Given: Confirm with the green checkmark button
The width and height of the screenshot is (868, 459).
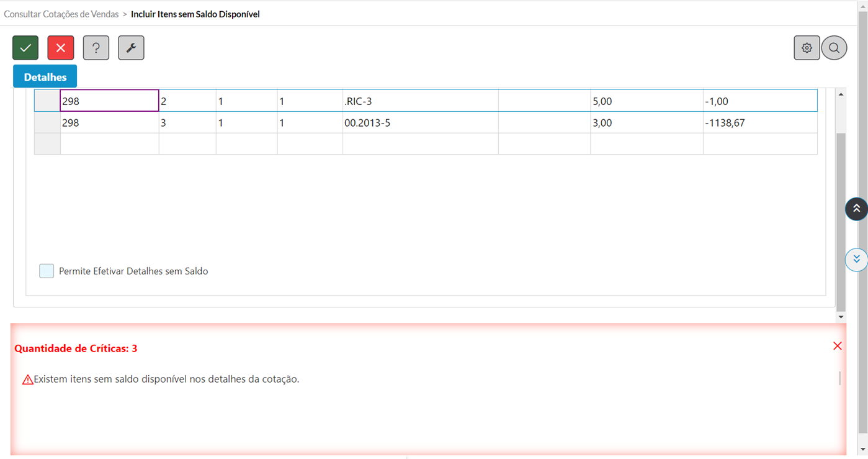Looking at the screenshot, I should click(25, 48).
